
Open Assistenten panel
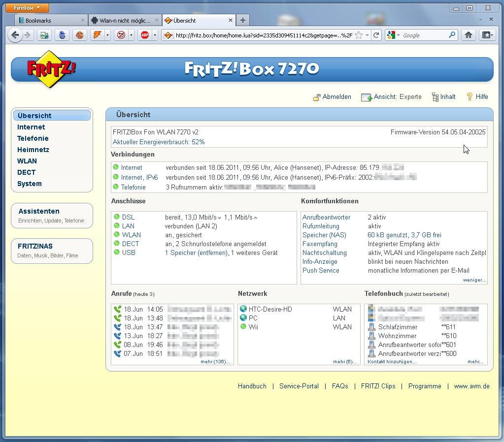point(52,215)
